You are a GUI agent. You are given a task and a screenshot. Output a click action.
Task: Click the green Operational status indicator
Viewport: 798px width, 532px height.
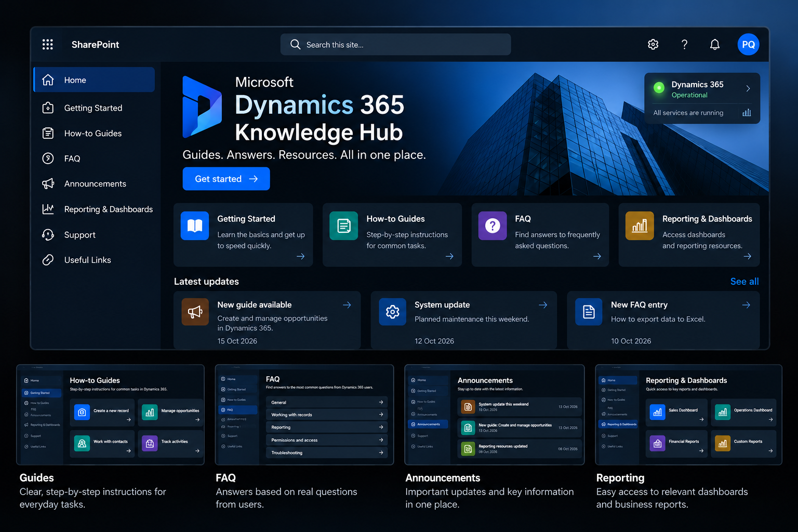click(x=659, y=88)
